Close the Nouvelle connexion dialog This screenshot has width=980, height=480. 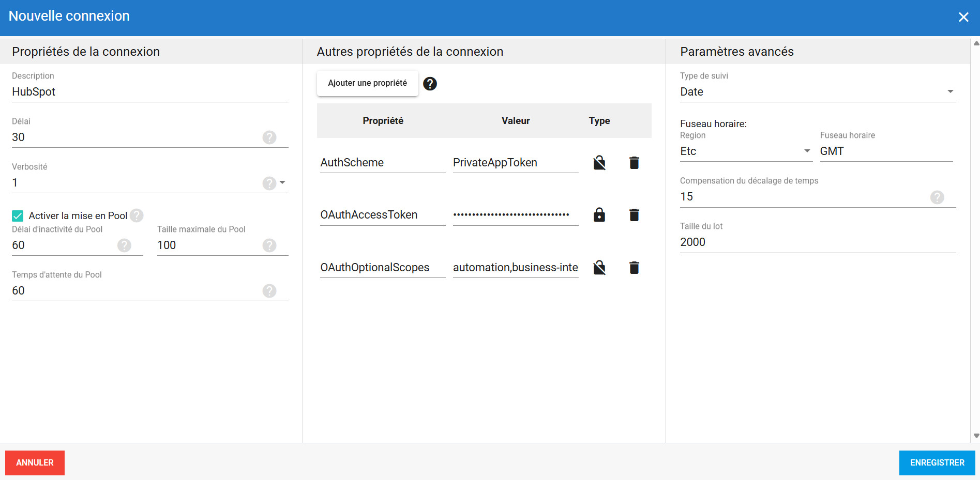[x=963, y=17]
